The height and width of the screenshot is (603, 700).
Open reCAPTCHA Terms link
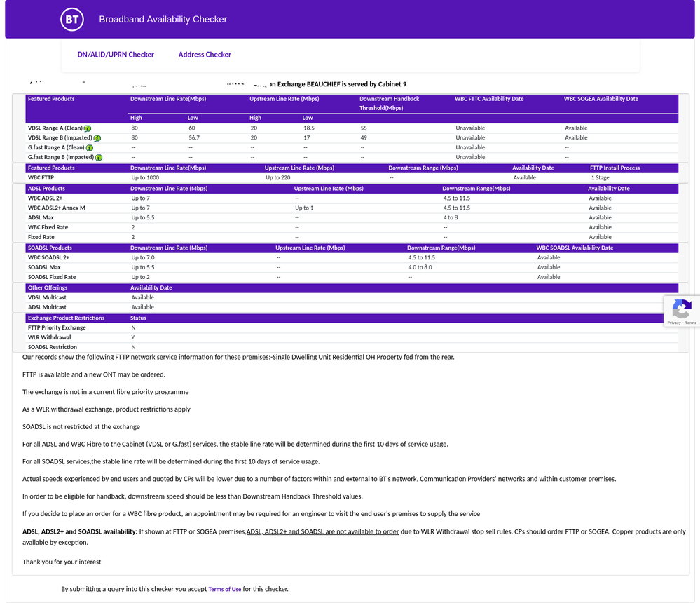pyautogui.click(x=691, y=323)
